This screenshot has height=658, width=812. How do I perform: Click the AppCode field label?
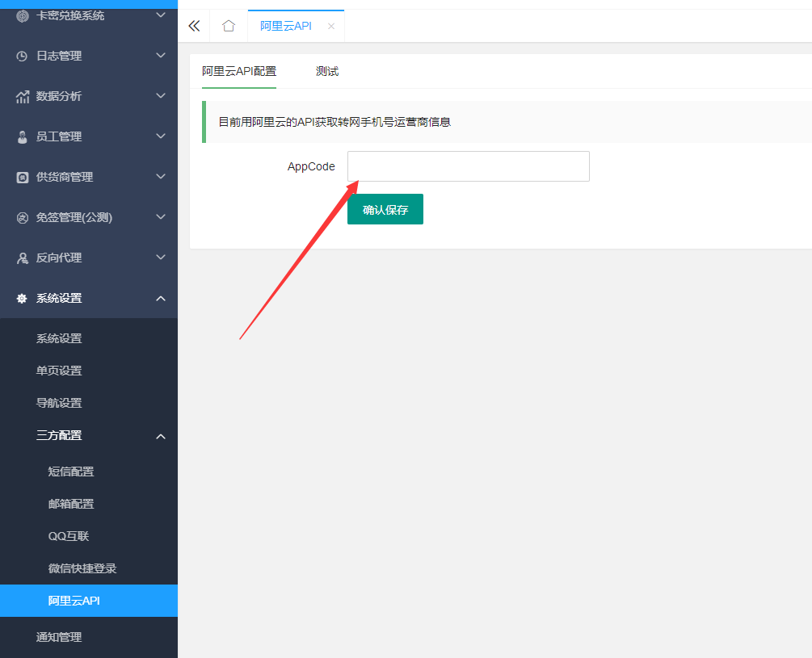point(311,166)
